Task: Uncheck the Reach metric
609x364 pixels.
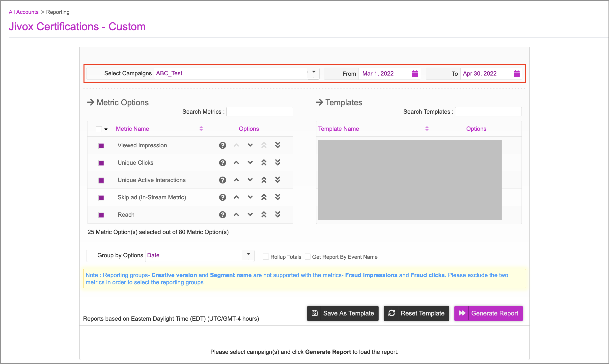Action: tap(101, 215)
